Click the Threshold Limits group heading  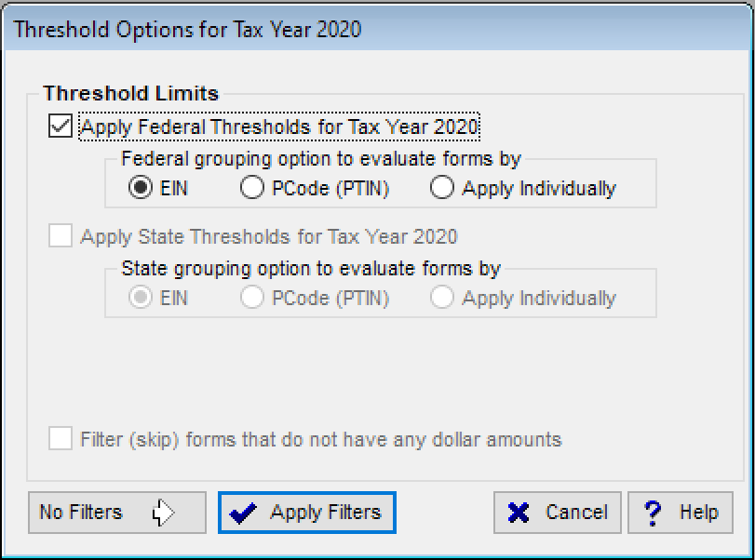[130, 93]
